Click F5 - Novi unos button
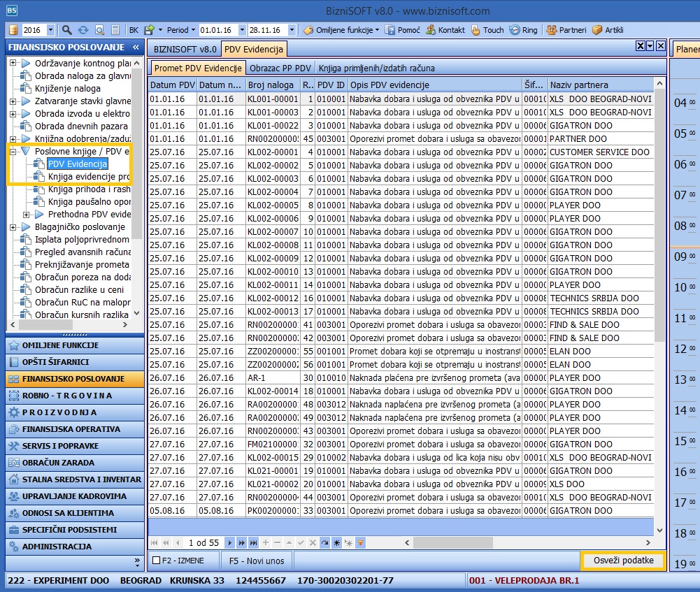The height and width of the screenshot is (592, 700). coord(256,561)
